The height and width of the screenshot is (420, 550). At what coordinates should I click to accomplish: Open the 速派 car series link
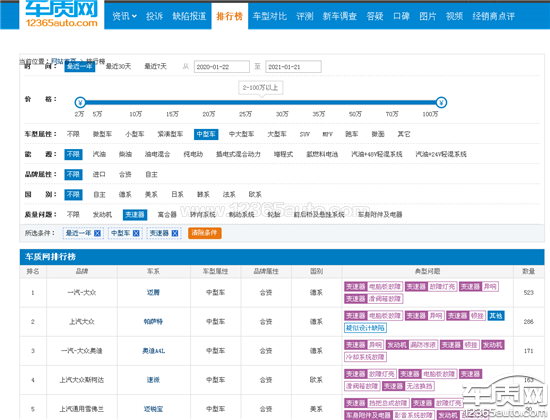coord(153,380)
